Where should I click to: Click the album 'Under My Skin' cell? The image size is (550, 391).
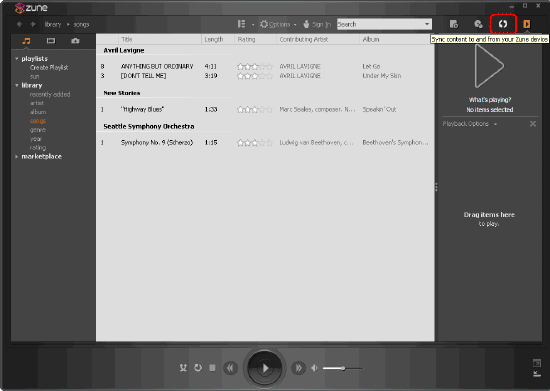[x=382, y=76]
